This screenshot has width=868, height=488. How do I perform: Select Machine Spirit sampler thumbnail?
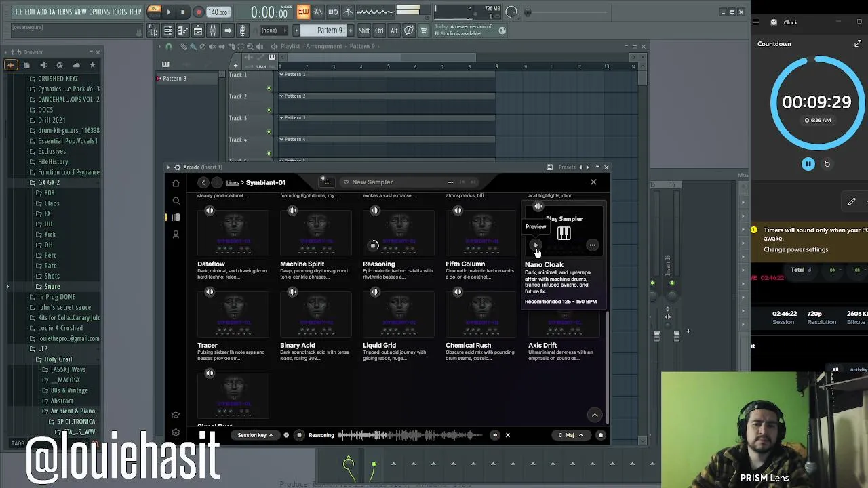[x=316, y=234]
